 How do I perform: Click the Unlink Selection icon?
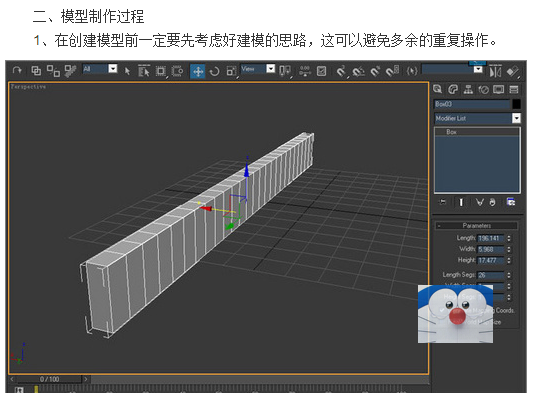pos(53,71)
